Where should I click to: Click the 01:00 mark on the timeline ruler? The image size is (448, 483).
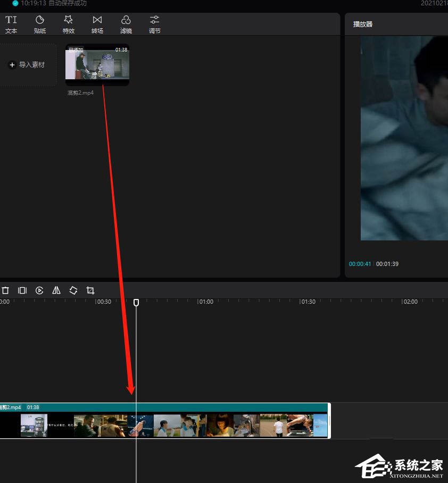(x=205, y=302)
